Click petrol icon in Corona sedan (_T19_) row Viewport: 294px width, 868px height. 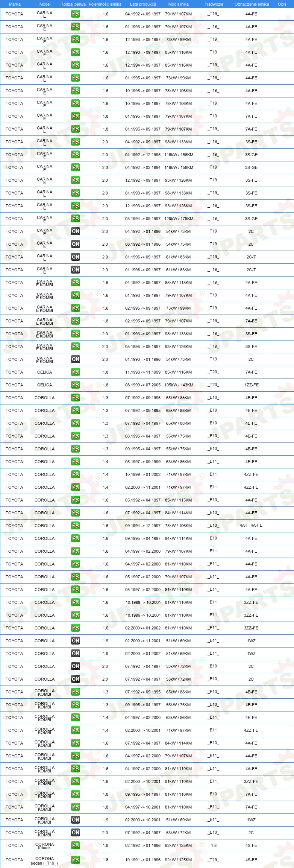pyautogui.click(x=75, y=860)
